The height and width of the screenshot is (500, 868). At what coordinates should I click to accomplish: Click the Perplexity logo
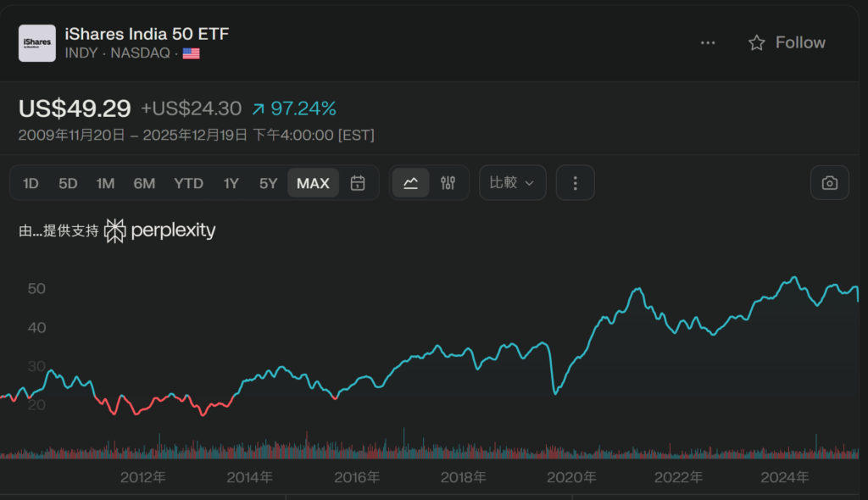coord(160,231)
